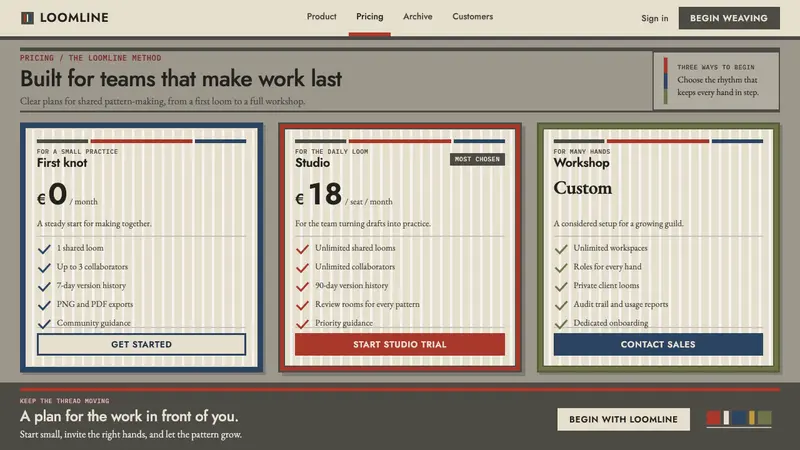Screen dimensions: 800x450
Task: Click the 'Review rooms for every pattern' text
Action: pos(367,305)
